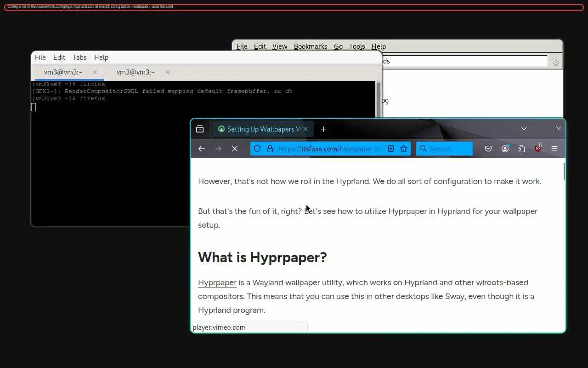Toggle reader view icon
The height and width of the screenshot is (368, 588).
click(391, 149)
